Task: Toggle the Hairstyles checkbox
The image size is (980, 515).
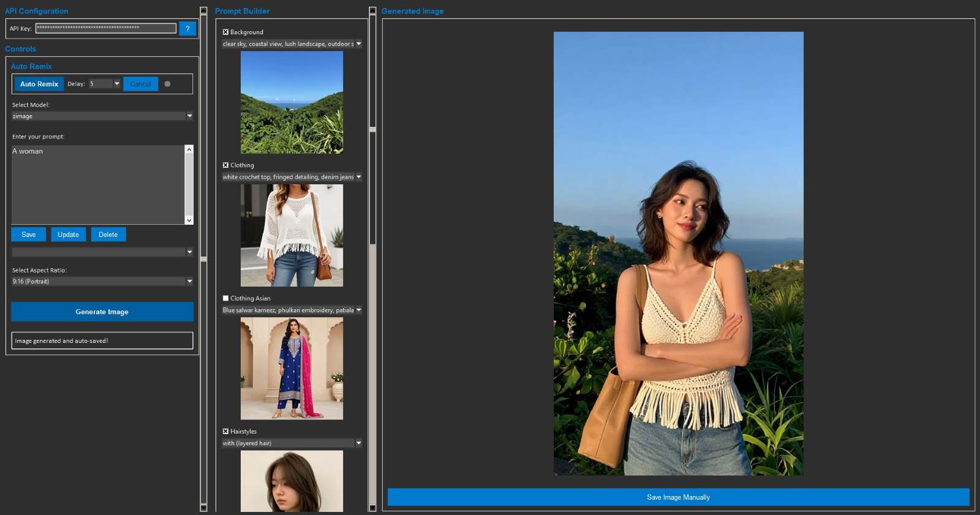Action: point(225,431)
